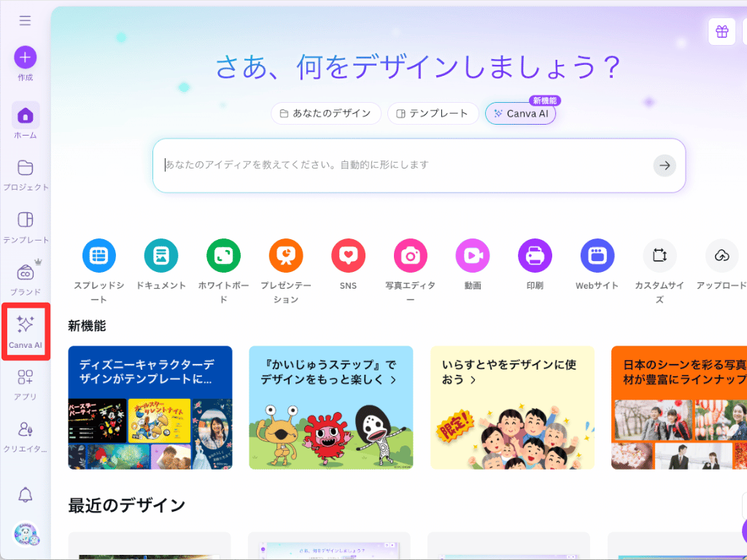The width and height of the screenshot is (747, 560).
Task: Open the アプリ icon in sidebar
Action: (x=26, y=377)
